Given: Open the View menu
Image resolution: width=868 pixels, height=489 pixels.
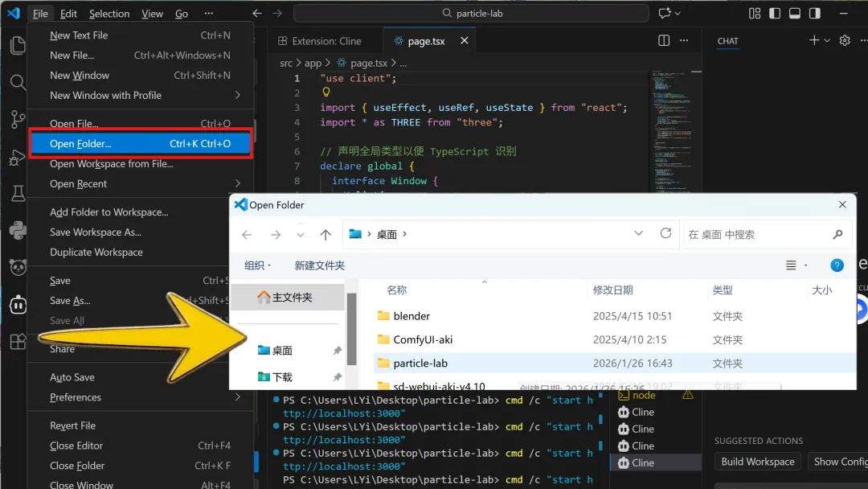Looking at the screenshot, I should pyautogui.click(x=152, y=14).
